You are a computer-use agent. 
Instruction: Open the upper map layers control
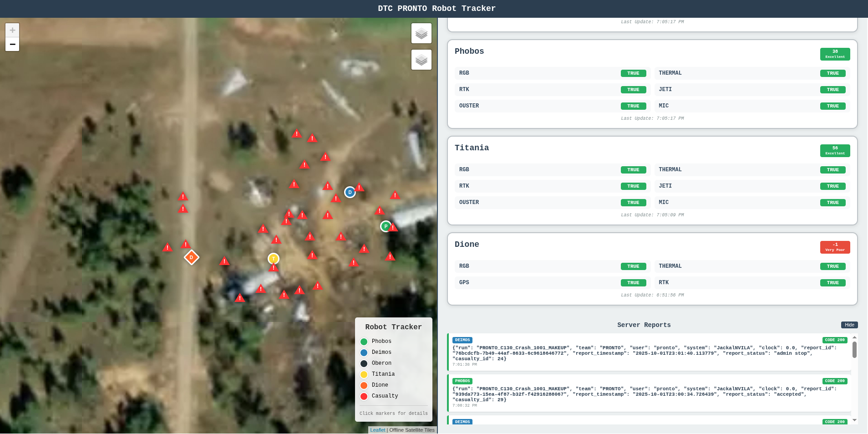pos(421,33)
